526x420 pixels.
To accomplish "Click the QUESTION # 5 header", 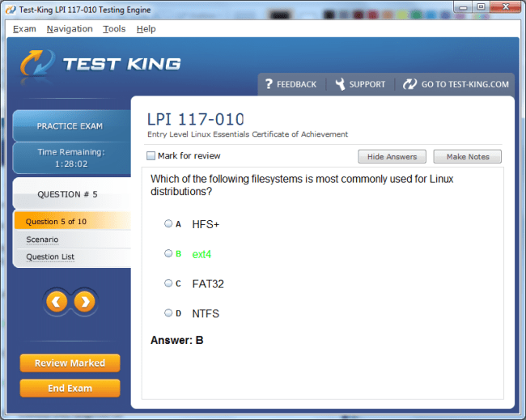I will [x=71, y=194].
